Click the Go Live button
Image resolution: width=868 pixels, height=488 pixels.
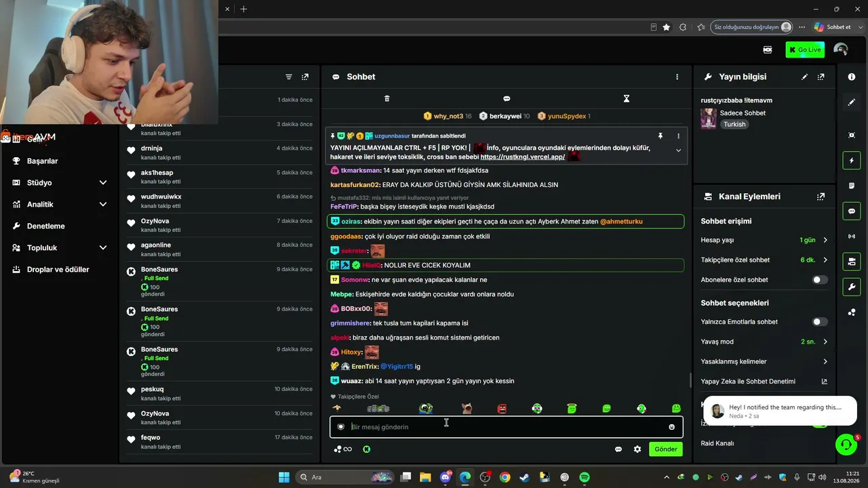(804, 49)
